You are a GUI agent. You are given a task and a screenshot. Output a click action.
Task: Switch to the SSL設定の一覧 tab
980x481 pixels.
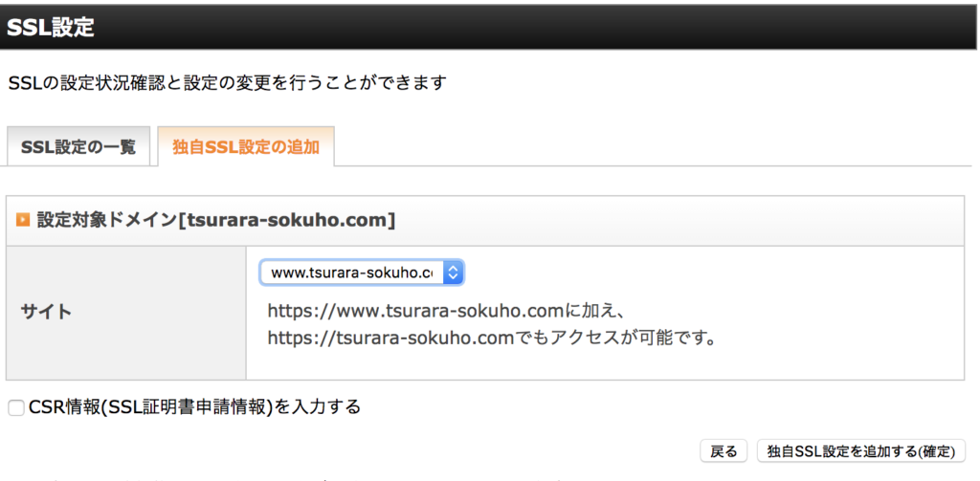coord(78,147)
